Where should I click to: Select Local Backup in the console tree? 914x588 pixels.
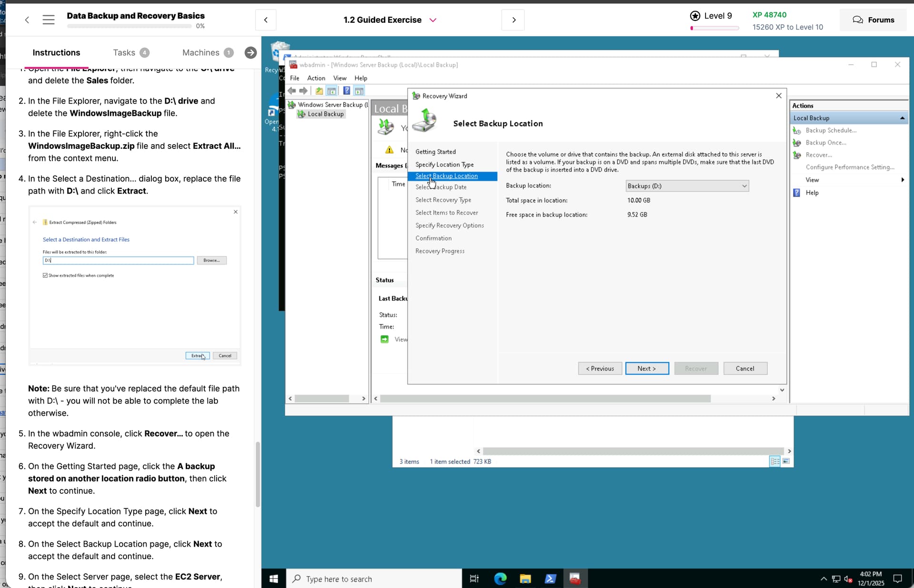(325, 114)
